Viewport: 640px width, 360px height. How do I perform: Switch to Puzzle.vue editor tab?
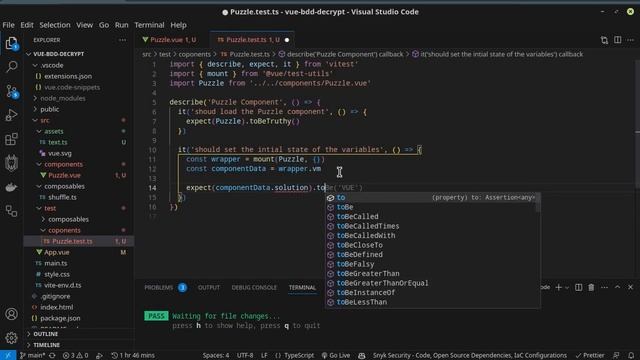click(x=169, y=40)
